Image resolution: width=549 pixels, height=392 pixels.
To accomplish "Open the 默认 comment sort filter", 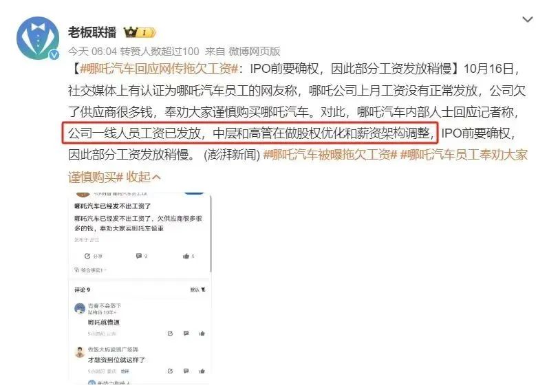I will [x=198, y=290].
